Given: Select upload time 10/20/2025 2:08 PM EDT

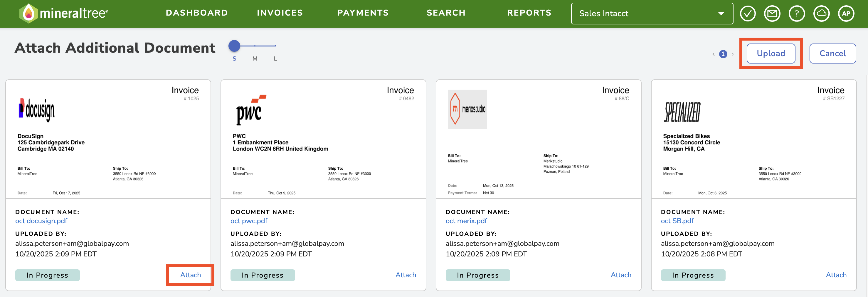Looking at the screenshot, I should pos(702,254).
